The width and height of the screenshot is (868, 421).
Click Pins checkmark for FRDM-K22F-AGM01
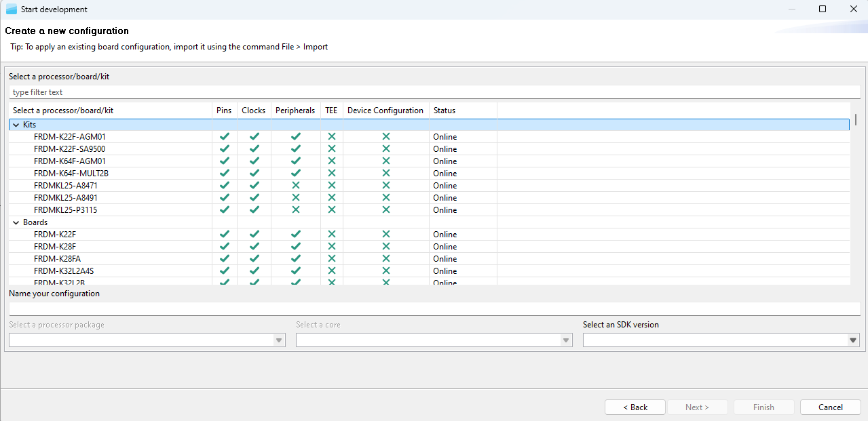coord(225,136)
